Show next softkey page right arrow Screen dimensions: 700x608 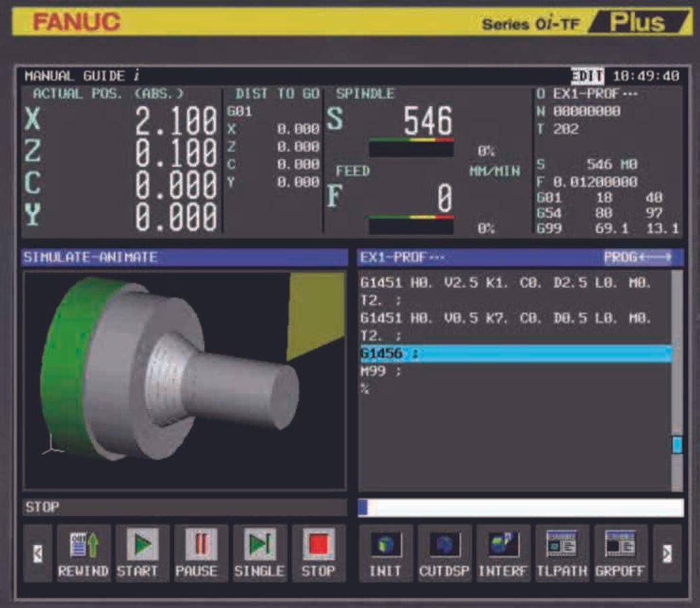tap(667, 553)
